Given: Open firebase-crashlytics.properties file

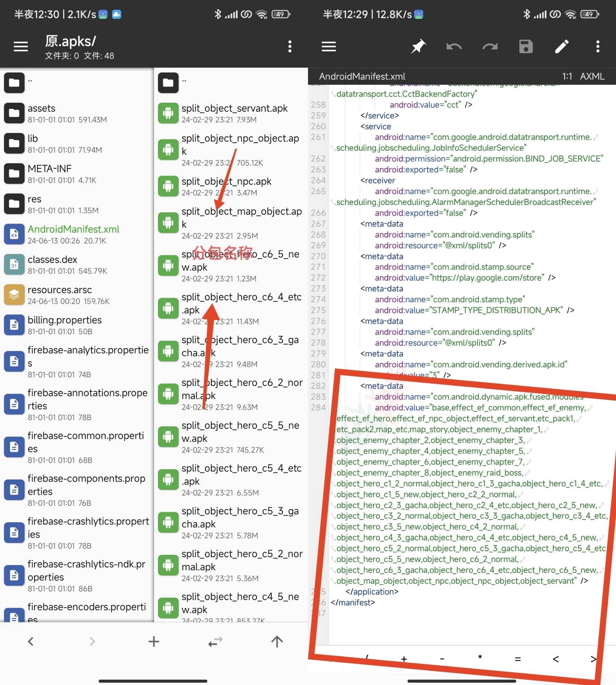Looking at the screenshot, I should pos(77,533).
